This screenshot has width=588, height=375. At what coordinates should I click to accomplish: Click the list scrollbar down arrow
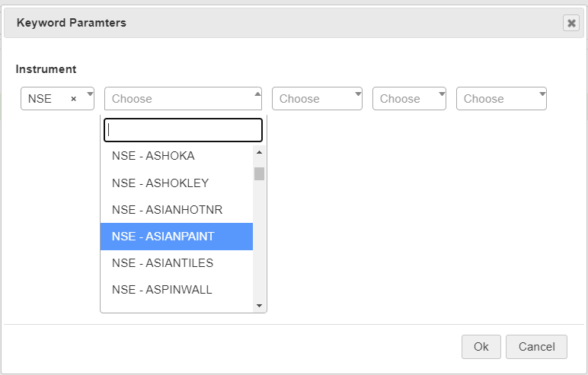(259, 306)
